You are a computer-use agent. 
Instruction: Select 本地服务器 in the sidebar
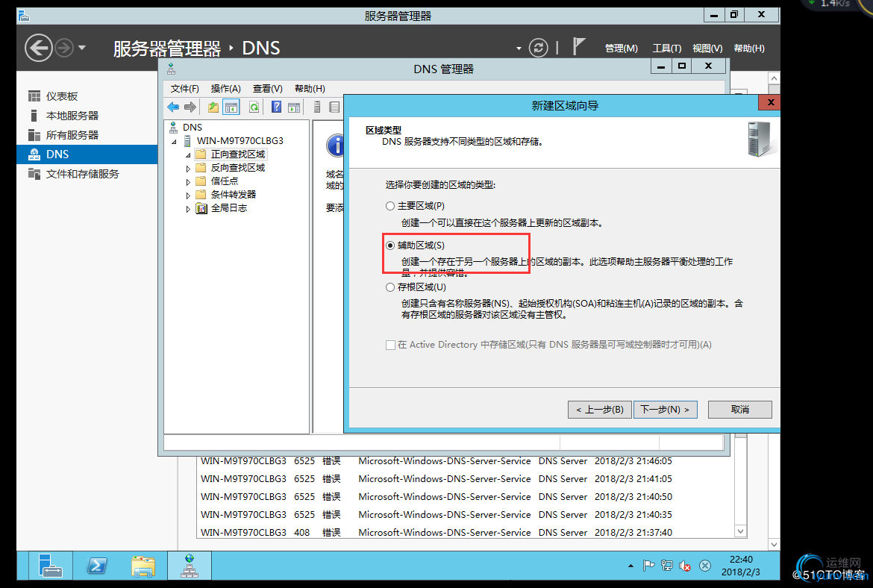pyautogui.click(x=87, y=116)
